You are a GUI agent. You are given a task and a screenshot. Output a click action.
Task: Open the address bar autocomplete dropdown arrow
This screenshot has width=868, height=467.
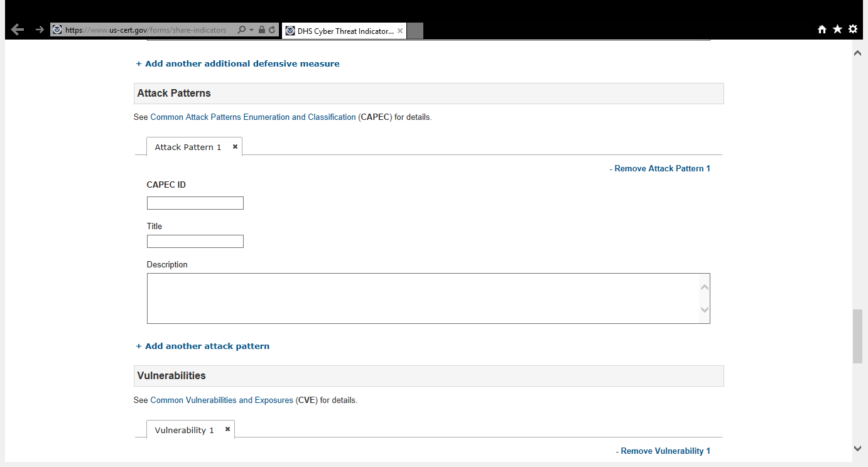(251, 30)
